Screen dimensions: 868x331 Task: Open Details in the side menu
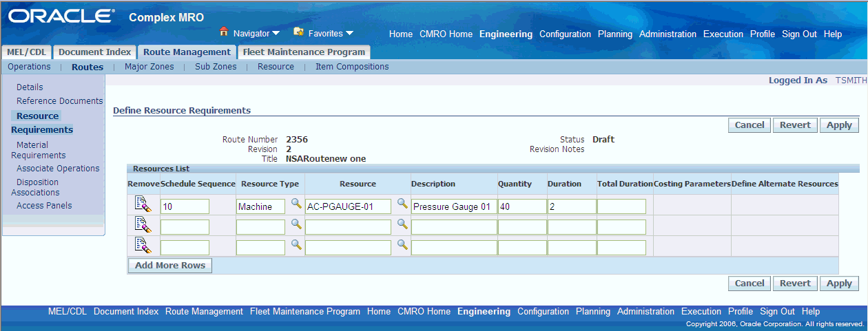tap(30, 87)
